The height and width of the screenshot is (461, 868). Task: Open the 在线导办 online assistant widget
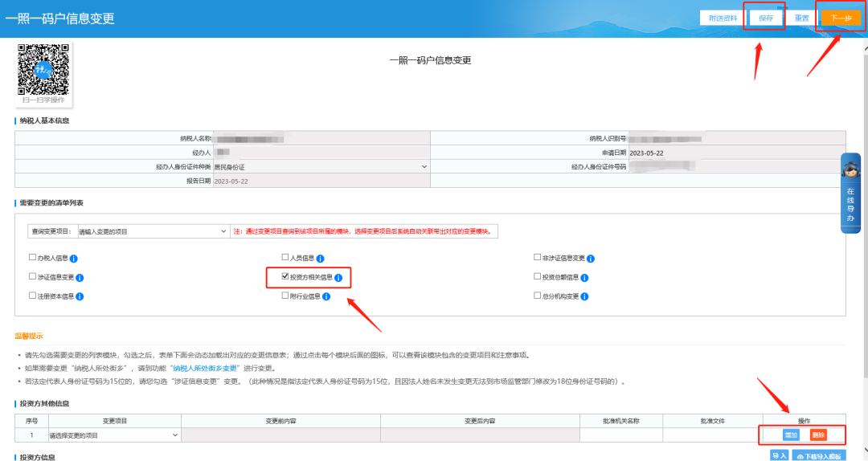point(850,193)
